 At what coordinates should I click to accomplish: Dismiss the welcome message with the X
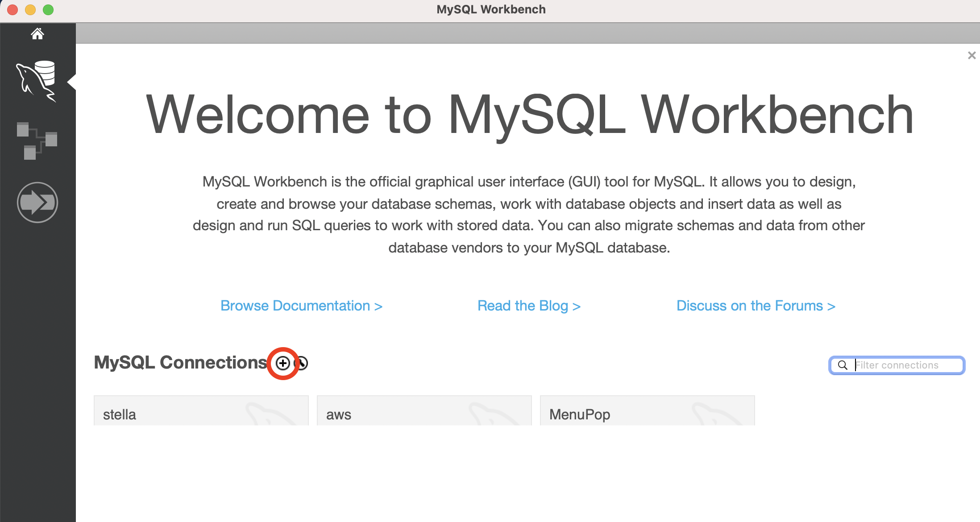click(972, 55)
